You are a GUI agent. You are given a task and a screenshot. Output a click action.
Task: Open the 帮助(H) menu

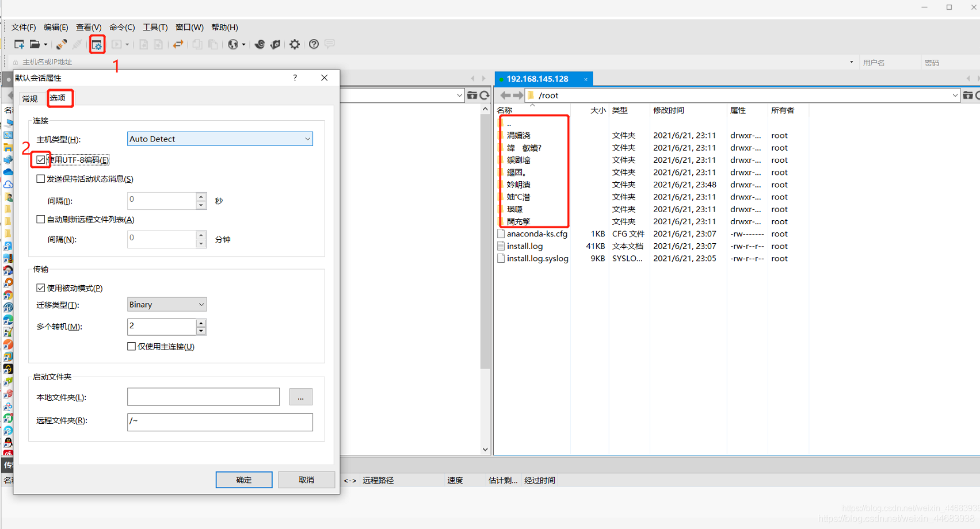pos(224,27)
